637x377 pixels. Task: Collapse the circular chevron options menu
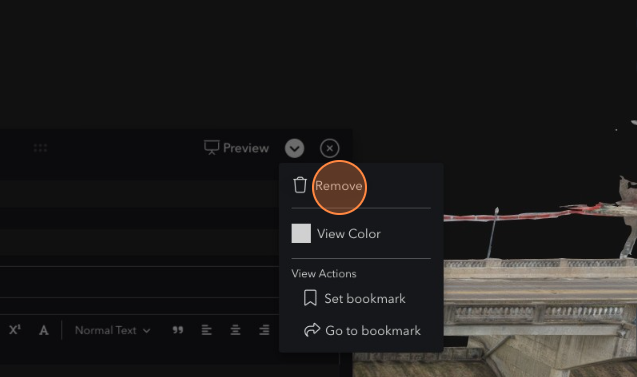point(294,148)
